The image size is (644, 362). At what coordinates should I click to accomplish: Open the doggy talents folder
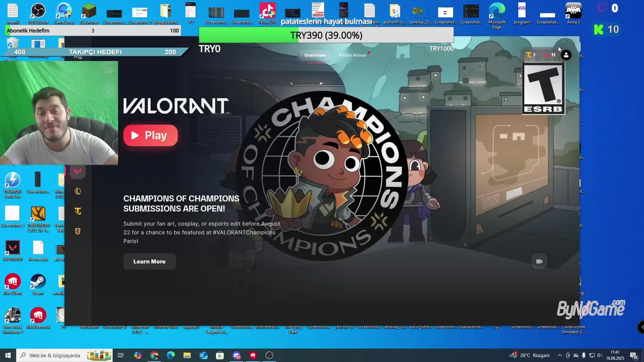click(x=166, y=14)
